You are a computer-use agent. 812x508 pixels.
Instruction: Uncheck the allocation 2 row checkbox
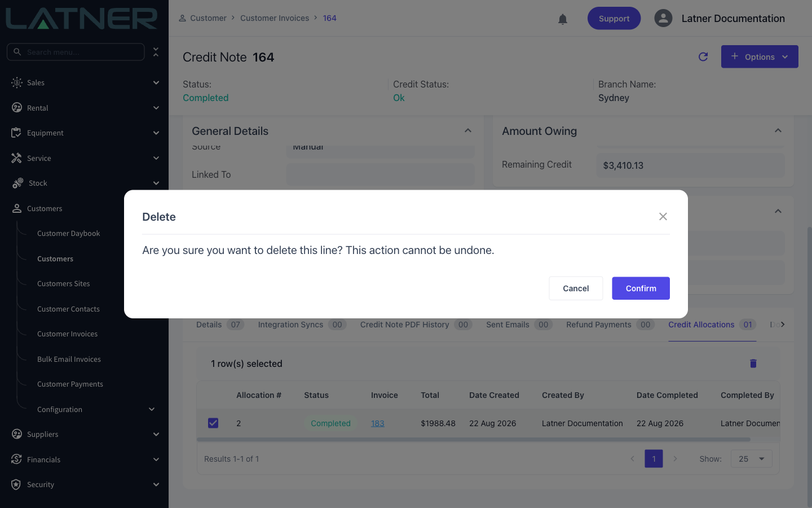point(213,423)
